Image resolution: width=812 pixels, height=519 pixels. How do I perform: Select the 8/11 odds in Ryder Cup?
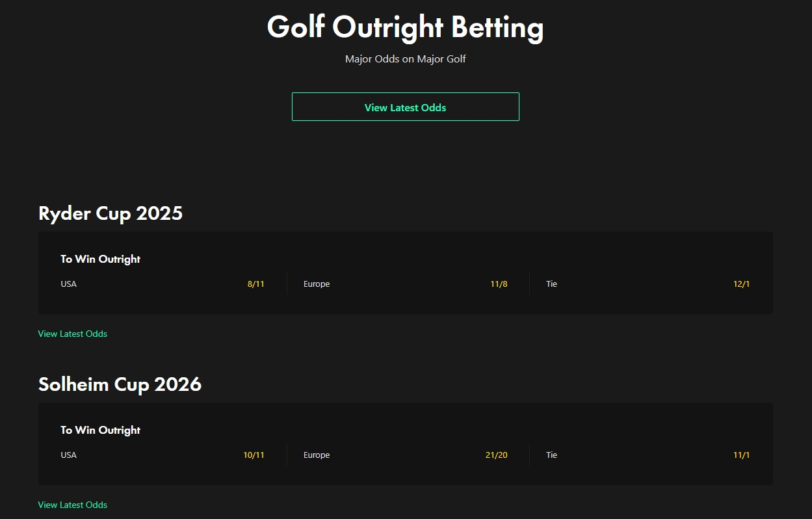coord(255,284)
